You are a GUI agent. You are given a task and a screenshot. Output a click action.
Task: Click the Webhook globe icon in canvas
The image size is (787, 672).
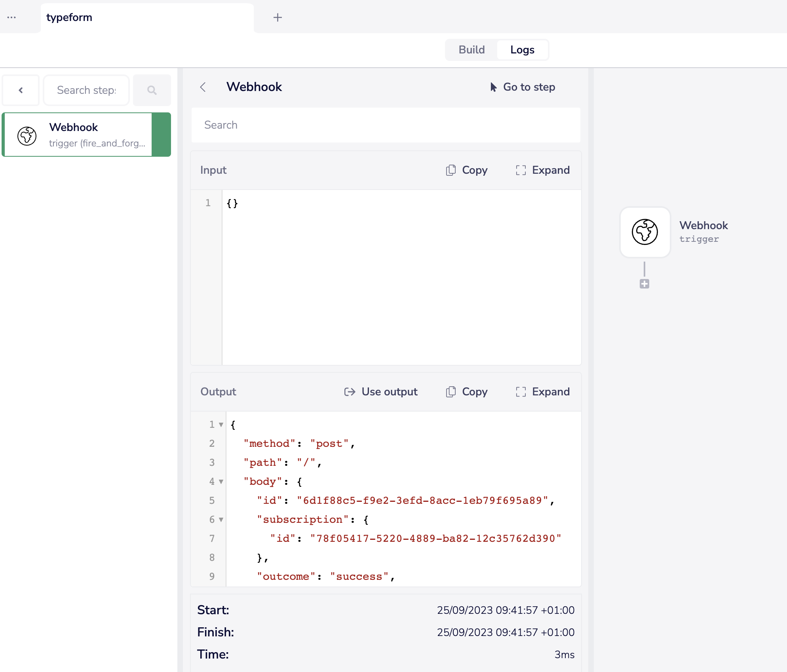644,232
